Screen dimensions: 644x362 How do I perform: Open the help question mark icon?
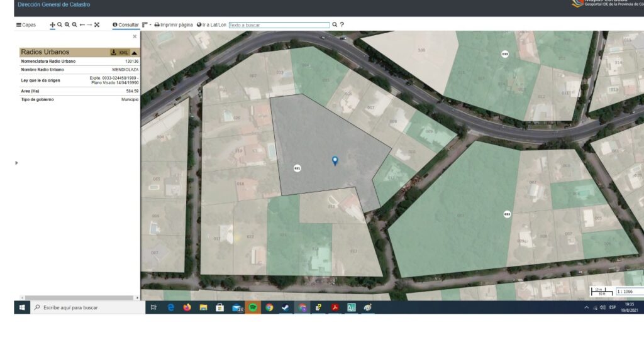[342, 25]
